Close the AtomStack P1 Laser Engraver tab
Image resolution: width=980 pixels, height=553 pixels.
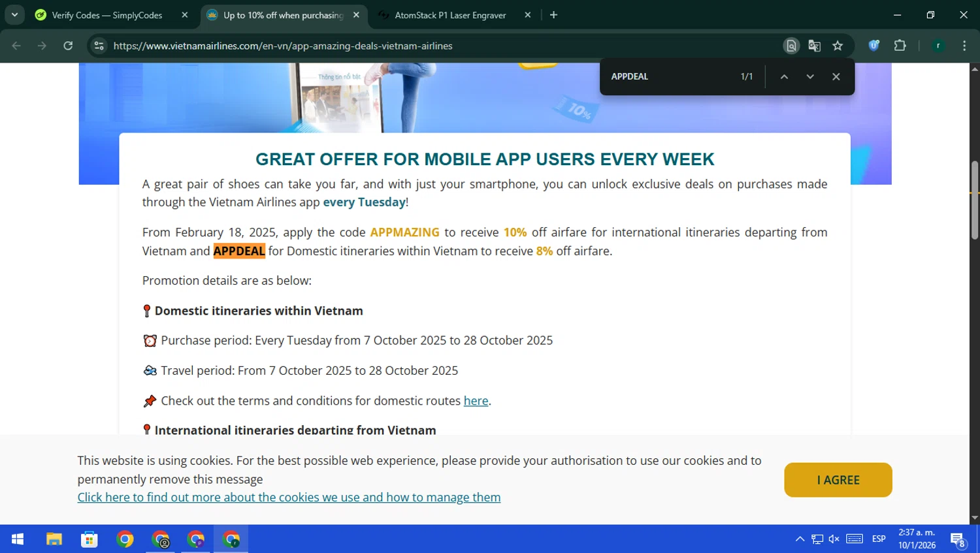coord(528,15)
